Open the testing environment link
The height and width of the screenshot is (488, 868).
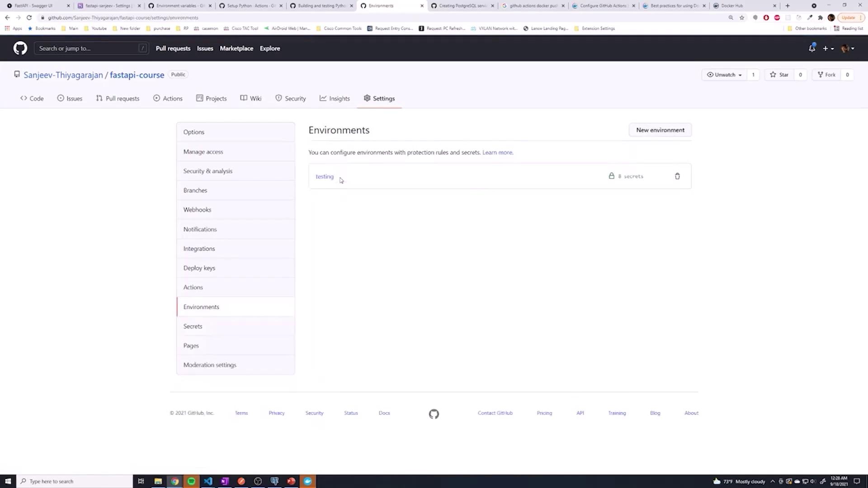tap(324, 177)
